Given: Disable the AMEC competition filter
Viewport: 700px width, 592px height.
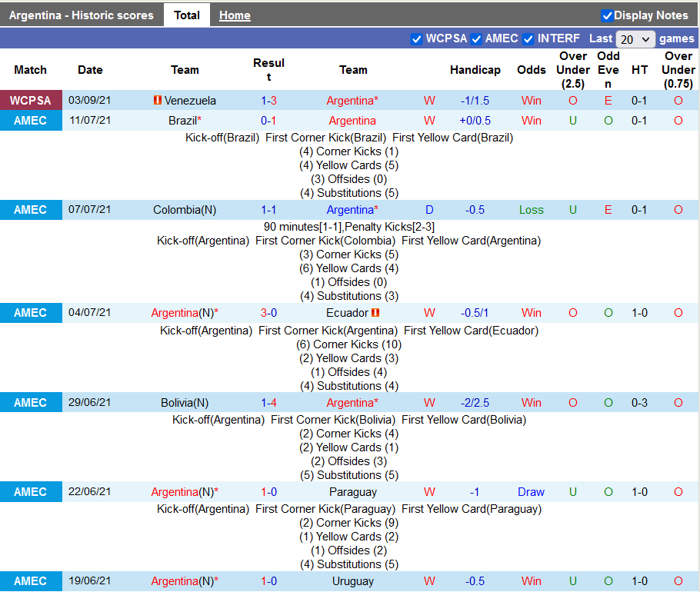Looking at the screenshot, I should (x=476, y=39).
